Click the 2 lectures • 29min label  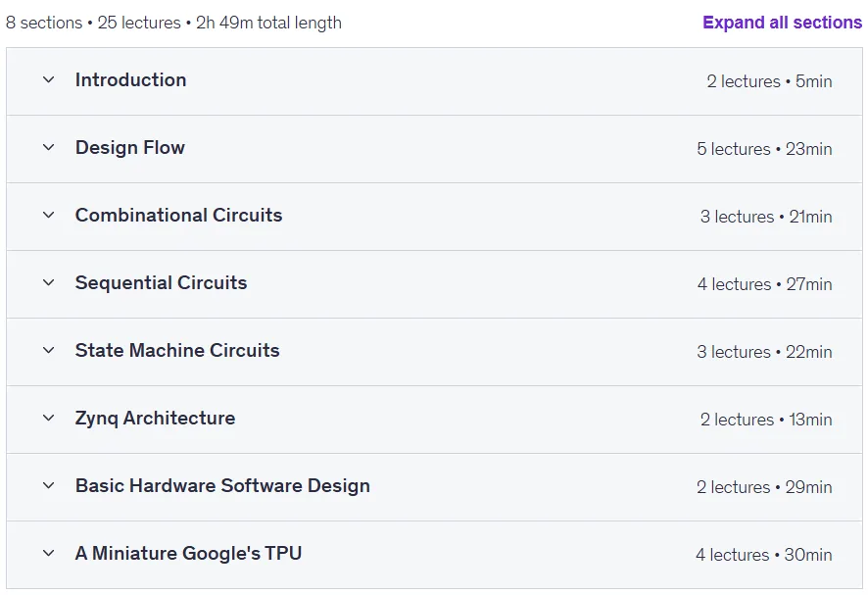coord(764,486)
